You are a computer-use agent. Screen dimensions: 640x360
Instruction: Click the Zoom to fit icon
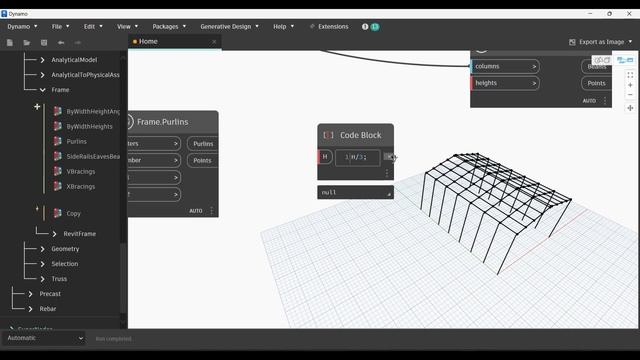(x=630, y=75)
